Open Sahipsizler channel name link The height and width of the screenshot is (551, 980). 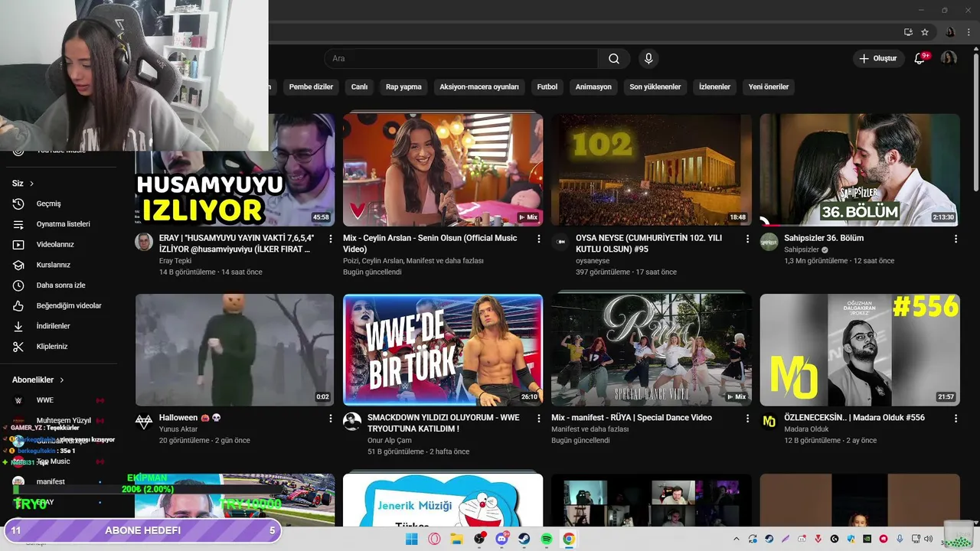(x=801, y=249)
